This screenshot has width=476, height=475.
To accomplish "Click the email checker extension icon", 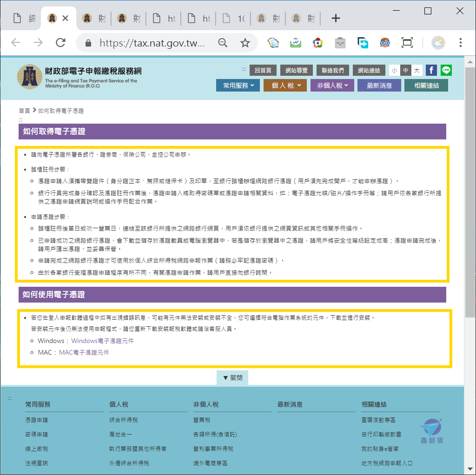I will (x=295, y=42).
